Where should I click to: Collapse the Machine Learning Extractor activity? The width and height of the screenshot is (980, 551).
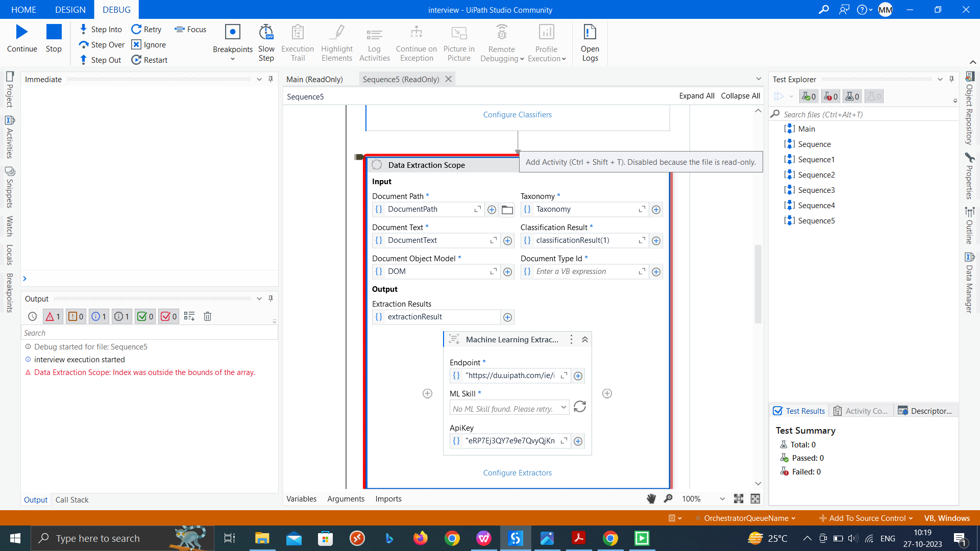pyautogui.click(x=585, y=340)
